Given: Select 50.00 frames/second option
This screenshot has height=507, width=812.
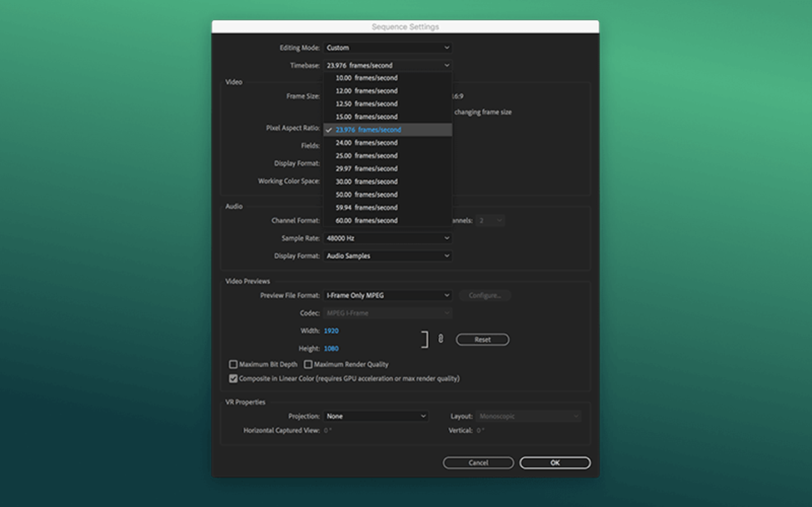Looking at the screenshot, I should click(388, 195).
